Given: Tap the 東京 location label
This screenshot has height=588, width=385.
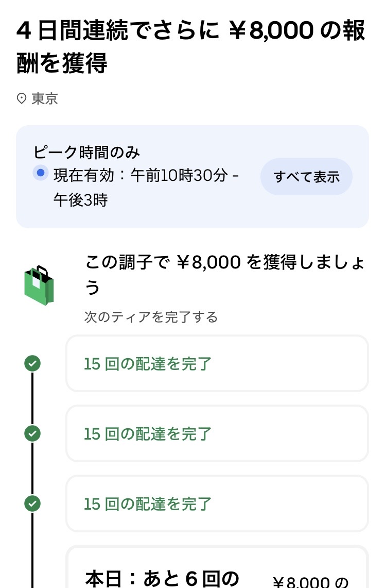Looking at the screenshot, I should [x=45, y=98].
